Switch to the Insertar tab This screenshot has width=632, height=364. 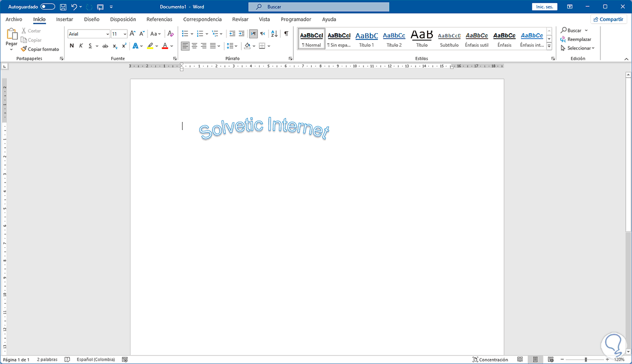[64, 19]
